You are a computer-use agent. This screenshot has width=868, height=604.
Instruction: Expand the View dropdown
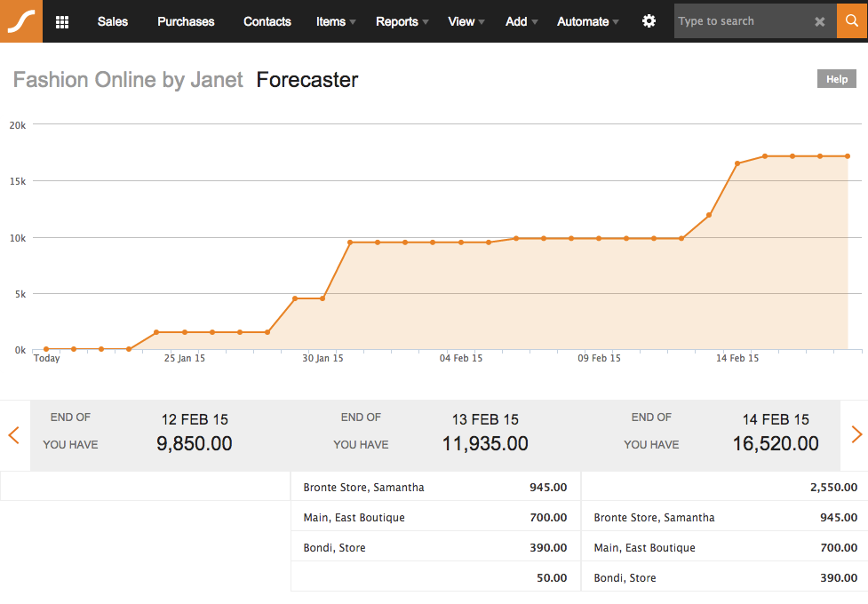tap(466, 21)
